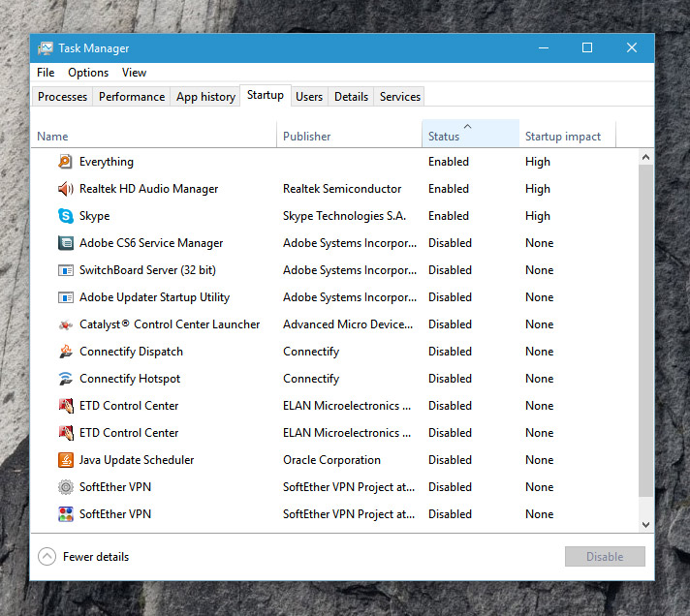The image size is (690, 616).
Task: Click the Java Update Scheduler icon
Action: [x=65, y=460]
